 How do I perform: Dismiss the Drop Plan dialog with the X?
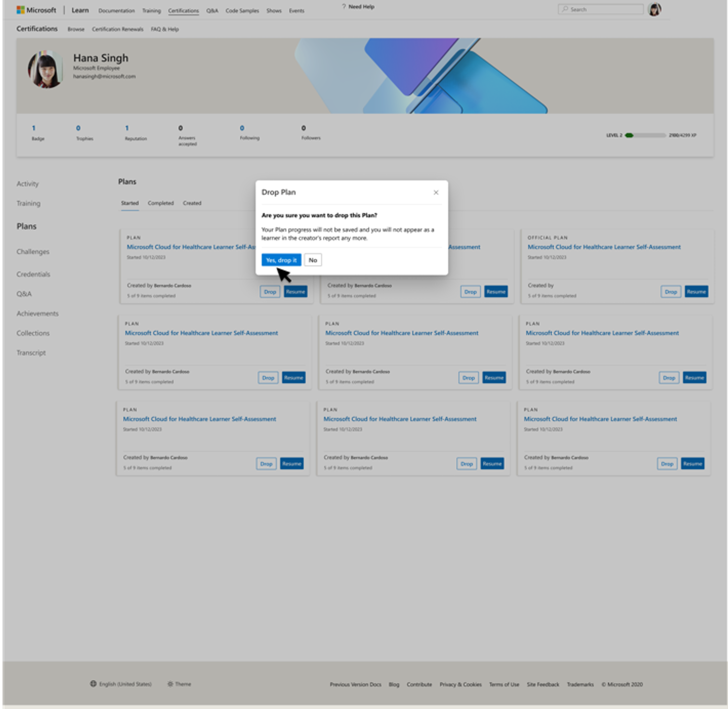[x=436, y=192]
